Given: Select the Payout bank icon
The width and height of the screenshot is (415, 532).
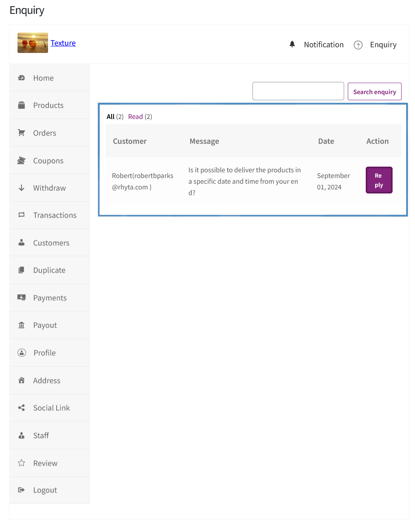Looking at the screenshot, I should coord(22,325).
